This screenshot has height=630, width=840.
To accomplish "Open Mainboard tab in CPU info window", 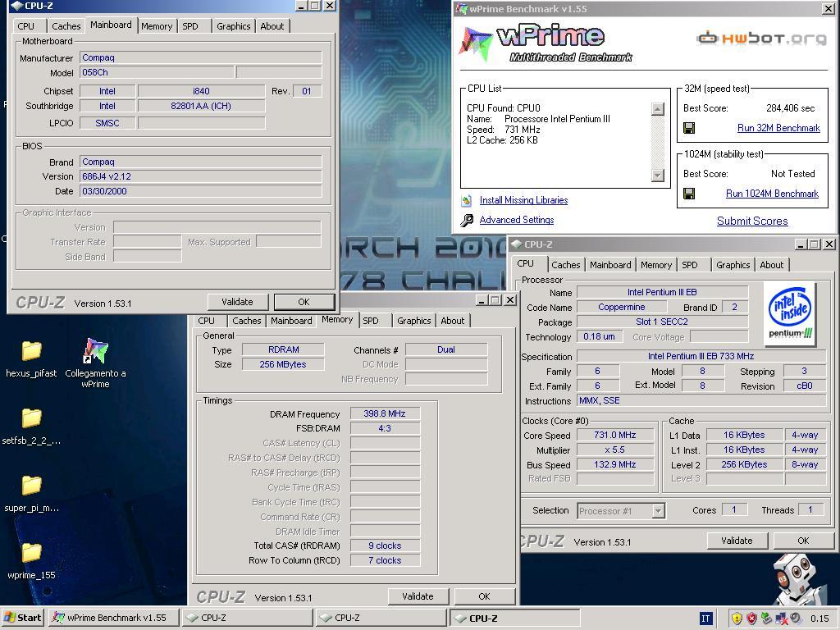I will click(610, 265).
